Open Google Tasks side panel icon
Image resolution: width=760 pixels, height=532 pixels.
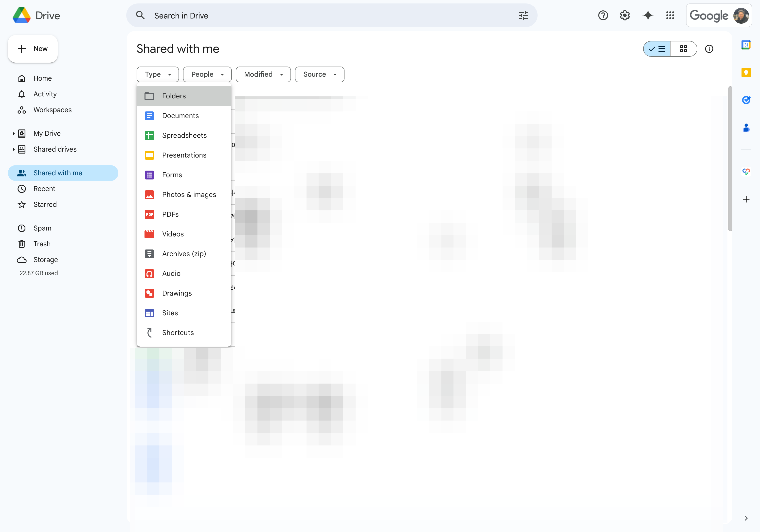(746, 100)
